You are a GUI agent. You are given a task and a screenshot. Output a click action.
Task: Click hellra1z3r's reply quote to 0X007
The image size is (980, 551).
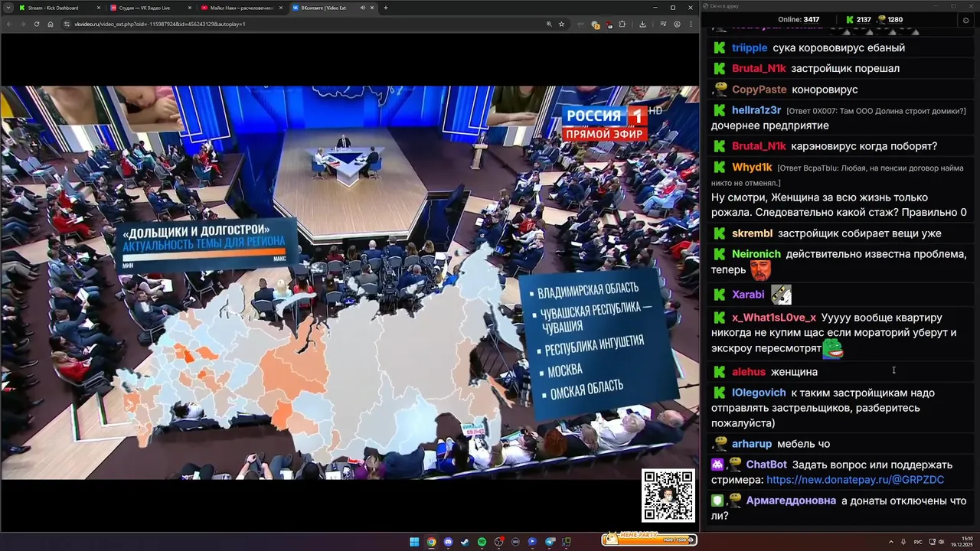pyautogui.click(x=876, y=111)
